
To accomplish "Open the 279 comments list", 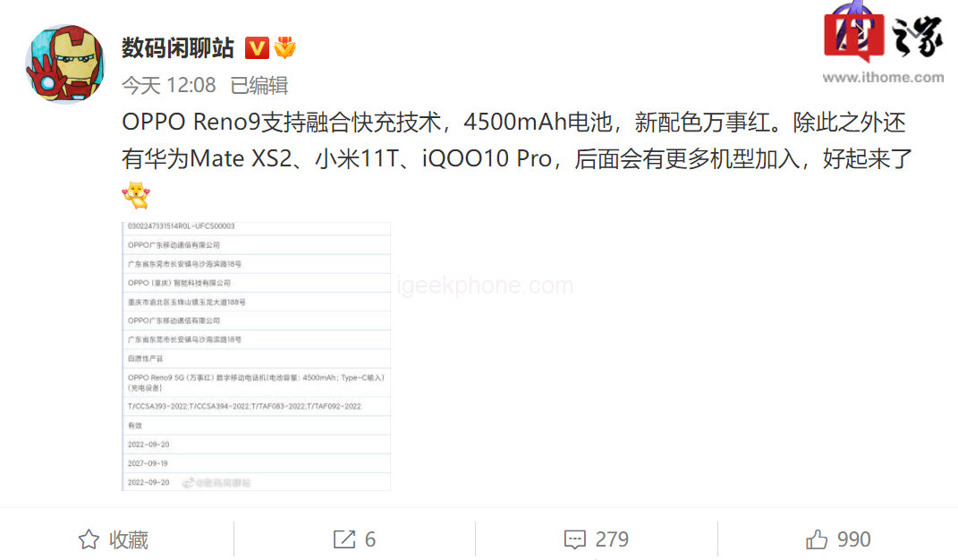I will (612, 539).
